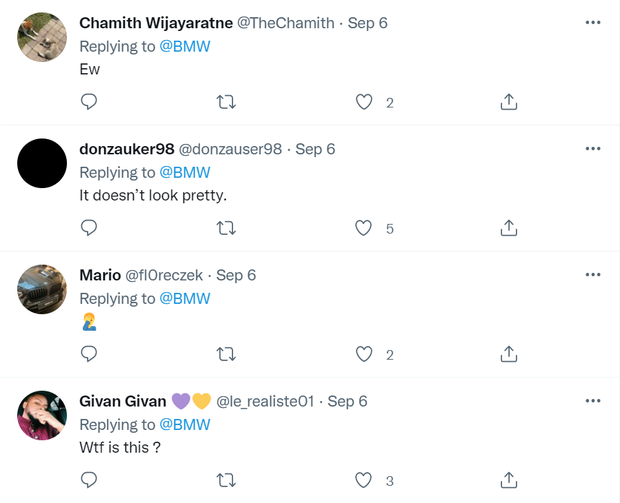Open more options menu on donzauker98's tweet
The image size is (620, 503).
[x=593, y=148]
